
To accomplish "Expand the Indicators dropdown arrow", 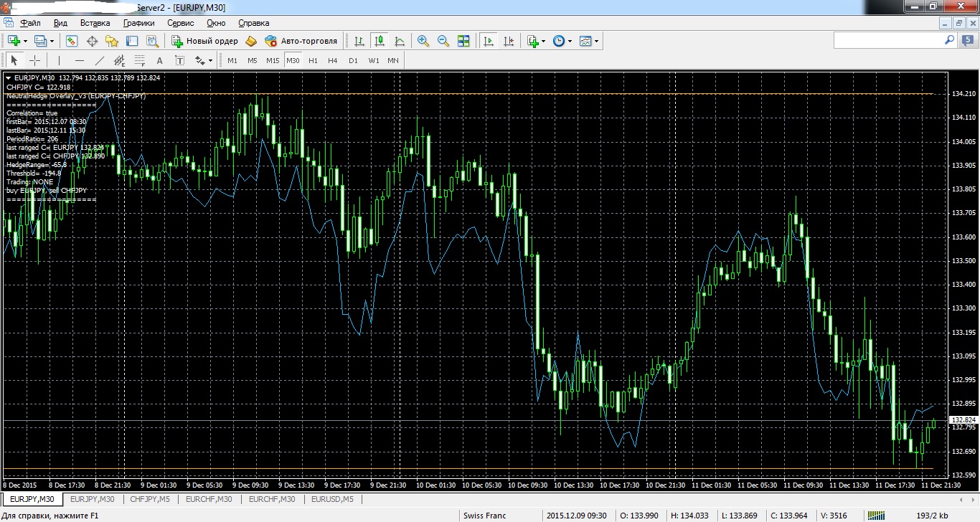I will 544,41.
